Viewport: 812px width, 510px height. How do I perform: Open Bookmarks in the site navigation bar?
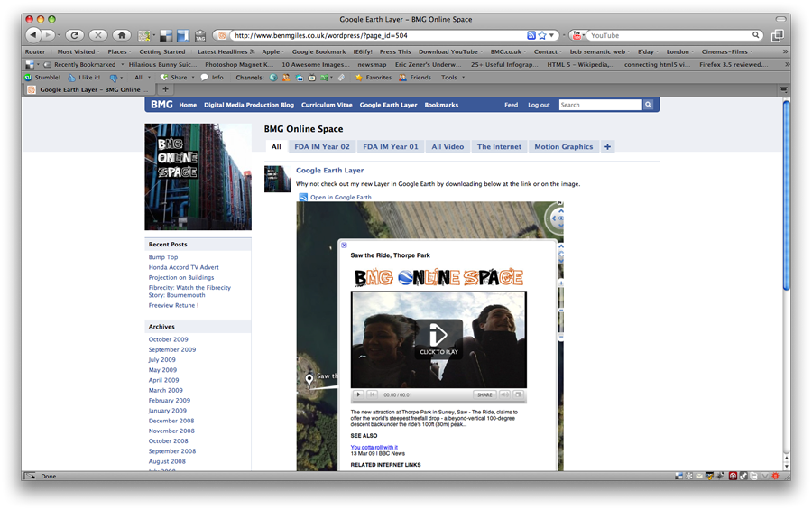[441, 105]
